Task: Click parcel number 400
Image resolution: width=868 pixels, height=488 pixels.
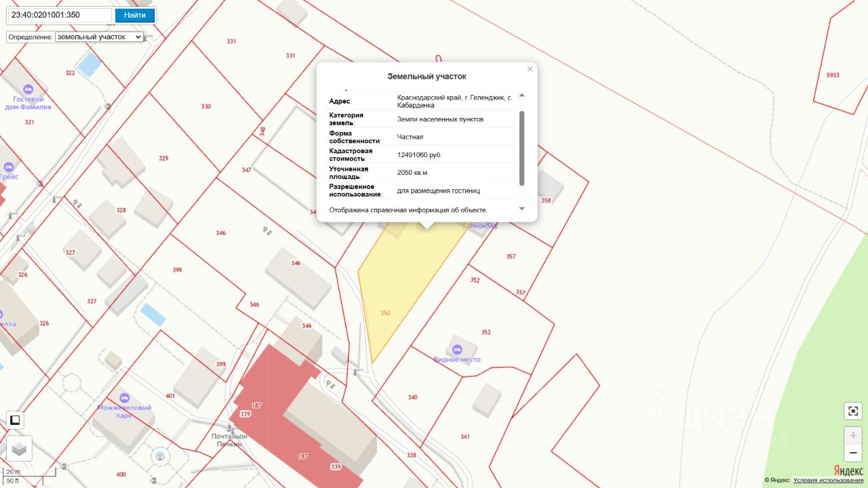Action: pyautogui.click(x=121, y=474)
